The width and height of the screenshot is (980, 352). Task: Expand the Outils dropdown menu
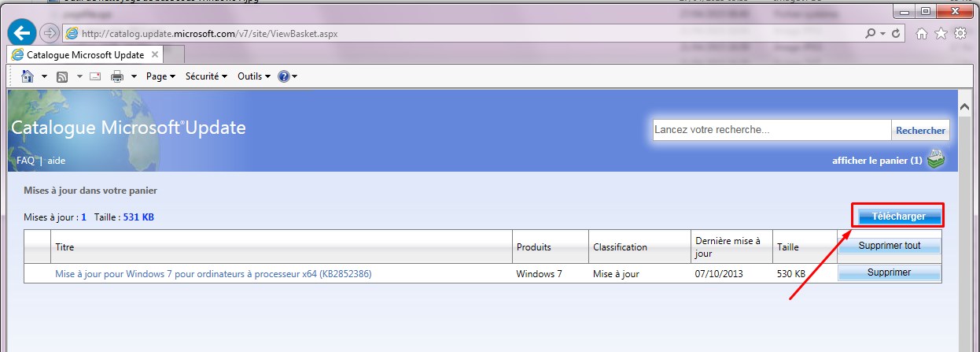(x=253, y=76)
